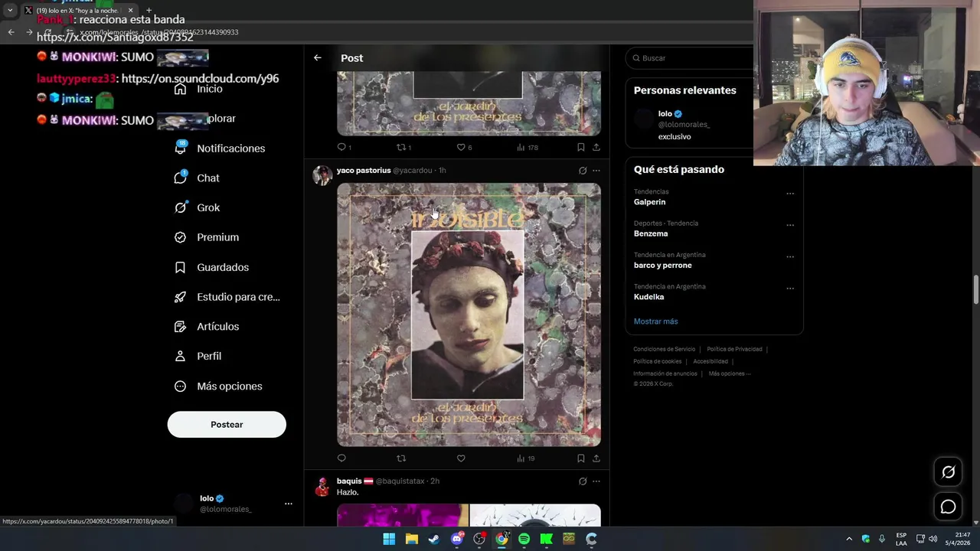Expand Más opciones footer link
Viewport: 980px width, 551px height.
pos(730,373)
